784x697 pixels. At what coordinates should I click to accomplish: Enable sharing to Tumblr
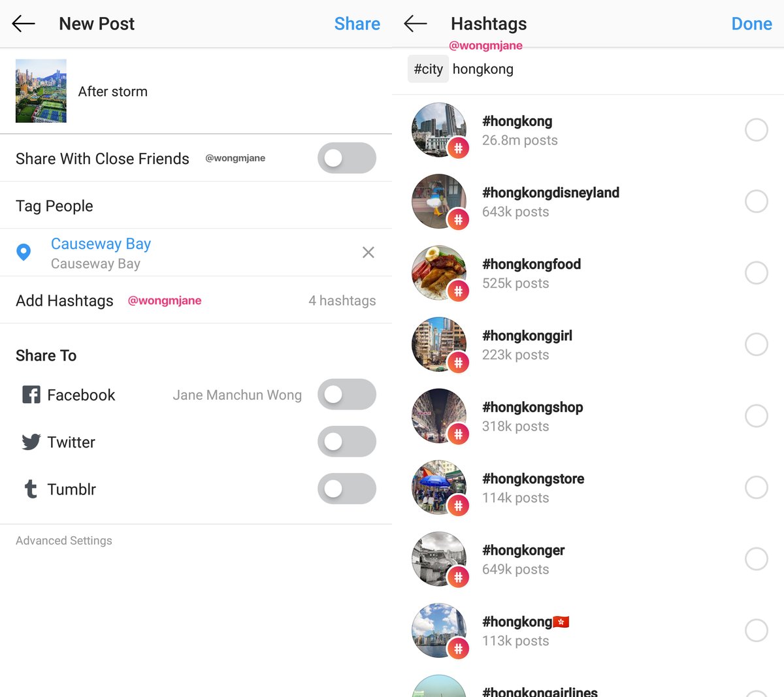pyautogui.click(x=346, y=489)
